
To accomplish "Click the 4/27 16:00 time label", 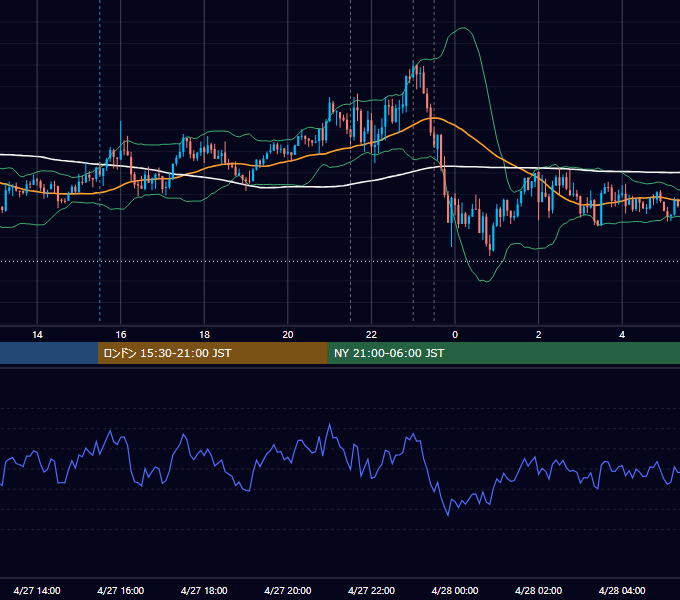I will 121,590.
